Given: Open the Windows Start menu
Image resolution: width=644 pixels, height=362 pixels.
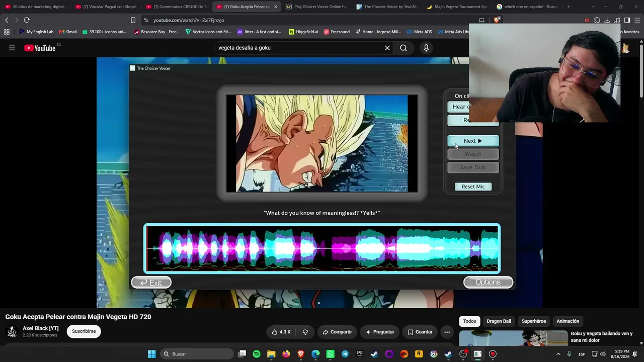Looking at the screenshot, I should [x=151, y=354].
